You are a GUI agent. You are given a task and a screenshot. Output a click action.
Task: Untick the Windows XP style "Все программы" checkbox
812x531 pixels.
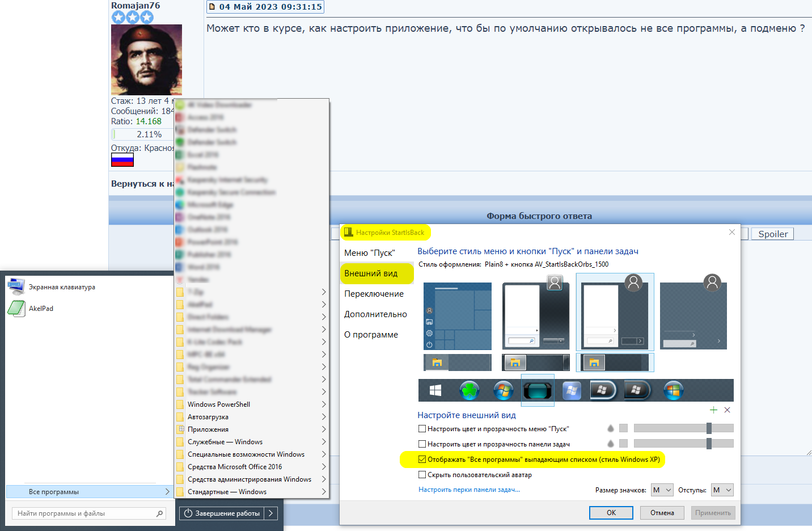[422, 460]
